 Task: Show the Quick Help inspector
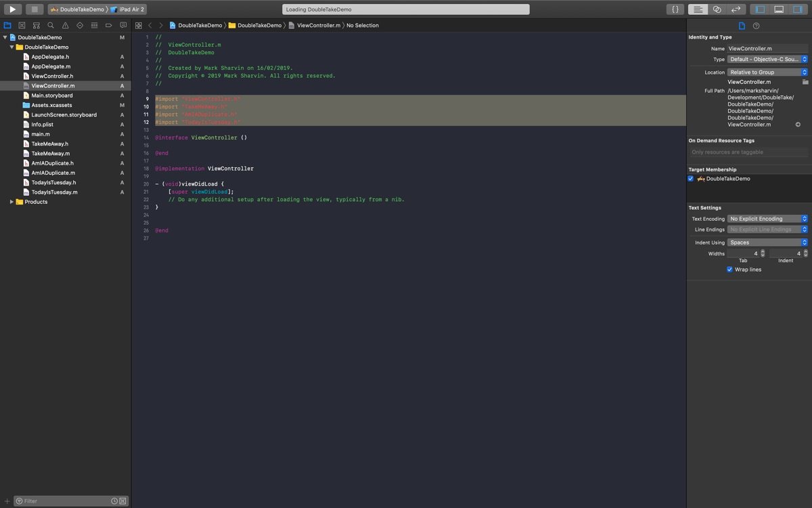[x=756, y=26]
